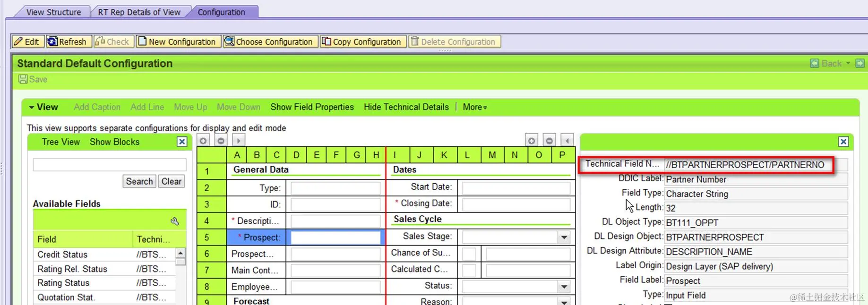Viewport: 868px width, 305px height.
Task: Switch to Tree View
Action: point(61,142)
